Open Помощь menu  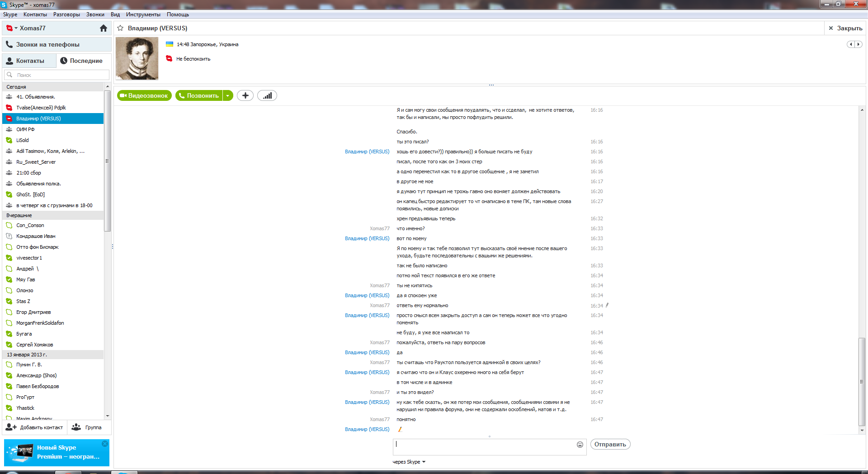[178, 14]
